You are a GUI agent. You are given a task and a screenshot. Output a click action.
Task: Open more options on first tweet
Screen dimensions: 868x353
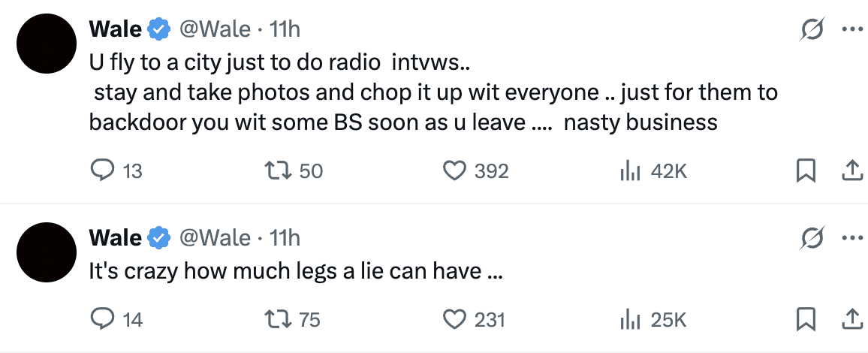pos(852,29)
